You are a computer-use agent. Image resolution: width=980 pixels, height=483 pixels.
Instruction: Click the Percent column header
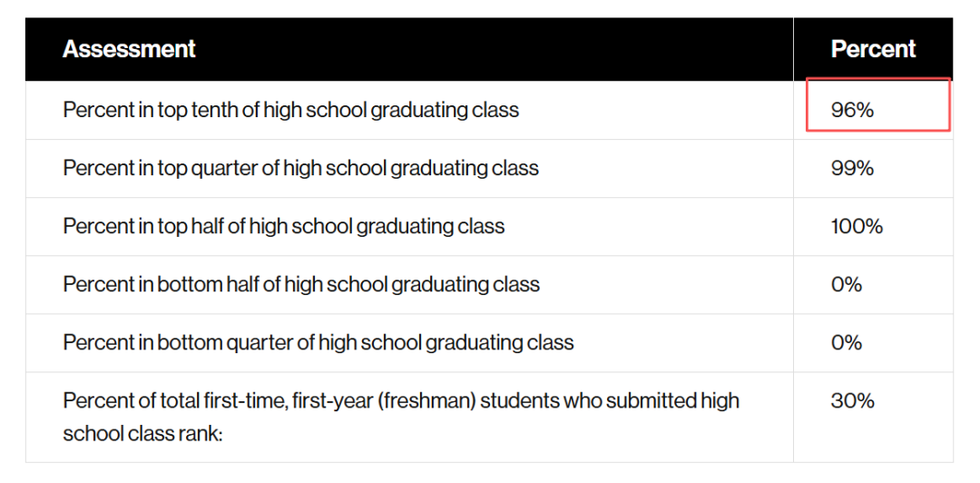pos(873,49)
